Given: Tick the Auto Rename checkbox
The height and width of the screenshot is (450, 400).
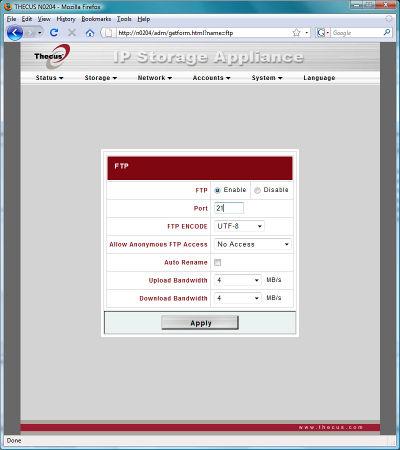Looking at the screenshot, I should pyautogui.click(x=218, y=262).
